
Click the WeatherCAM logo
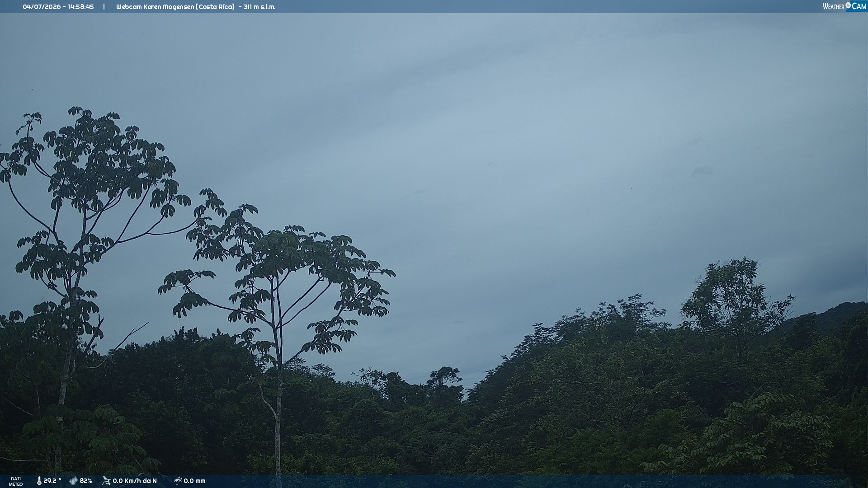[844, 6]
